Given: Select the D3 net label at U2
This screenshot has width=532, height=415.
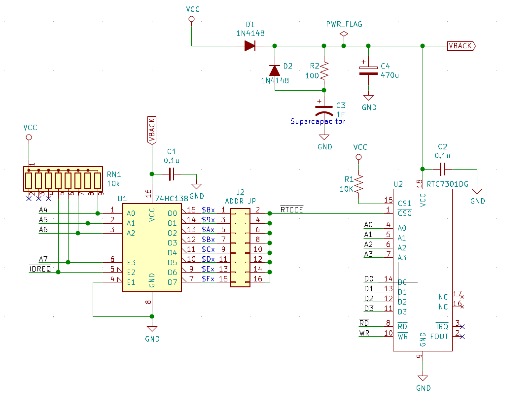Looking at the screenshot, I should point(369,308).
